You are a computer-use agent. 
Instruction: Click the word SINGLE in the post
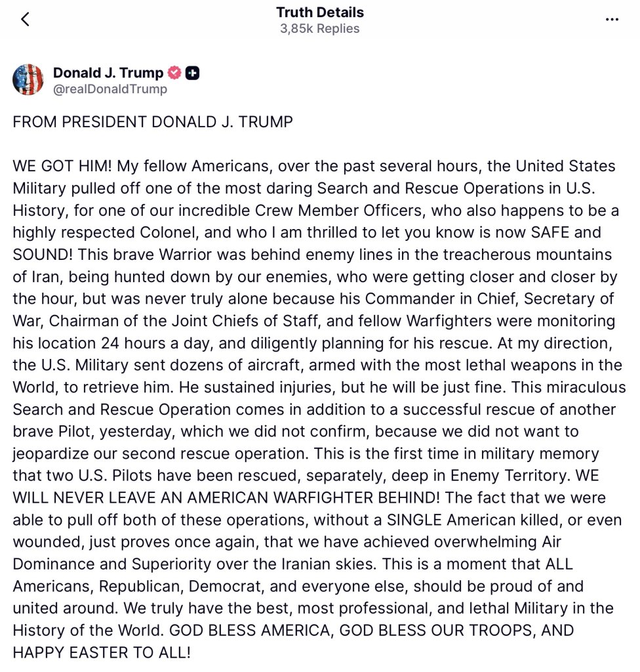pos(414,520)
